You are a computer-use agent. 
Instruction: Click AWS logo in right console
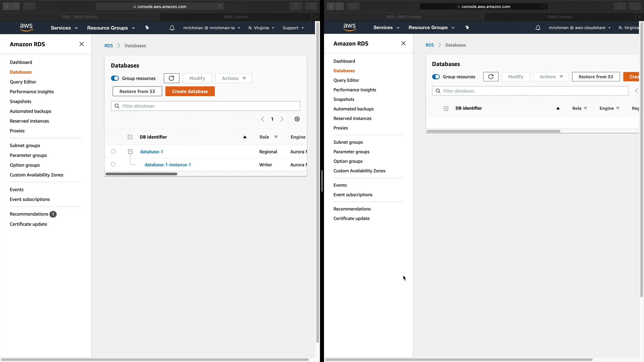(349, 27)
